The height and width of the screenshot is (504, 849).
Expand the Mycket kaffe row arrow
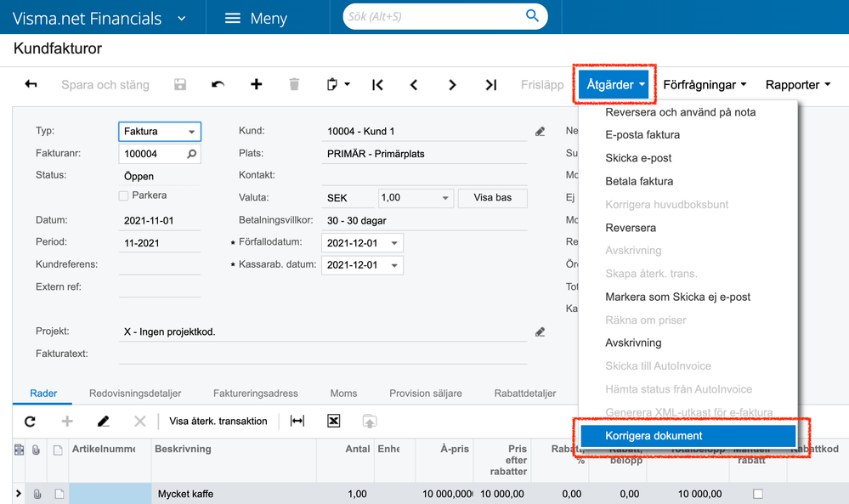coord(19,494)
